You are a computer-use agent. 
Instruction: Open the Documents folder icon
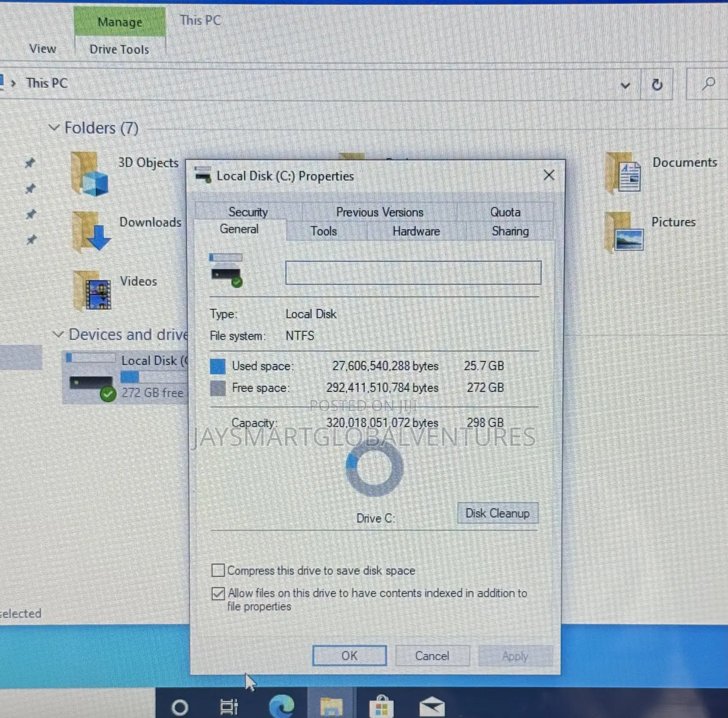pyautogui.click(x=623, y=172)
